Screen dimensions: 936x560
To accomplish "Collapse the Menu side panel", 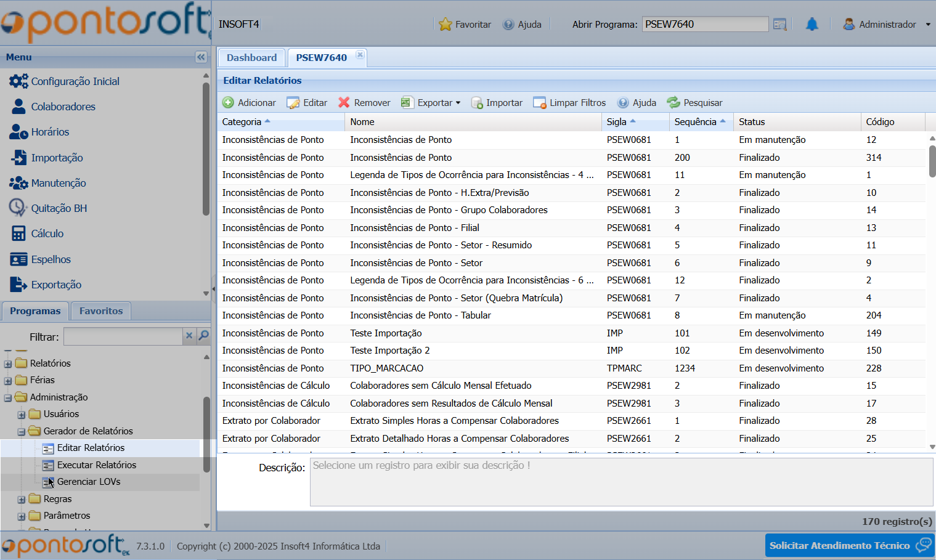I will tap(201, 57).
